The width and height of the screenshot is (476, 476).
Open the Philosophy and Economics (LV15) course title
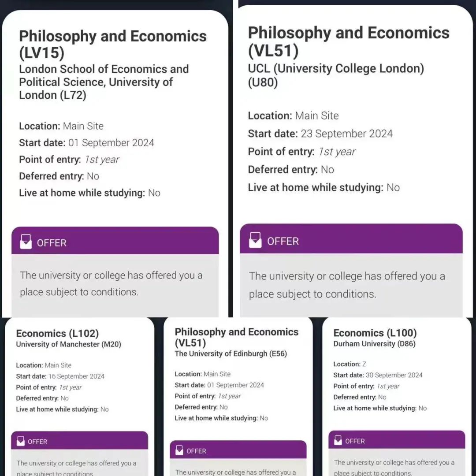113,44
